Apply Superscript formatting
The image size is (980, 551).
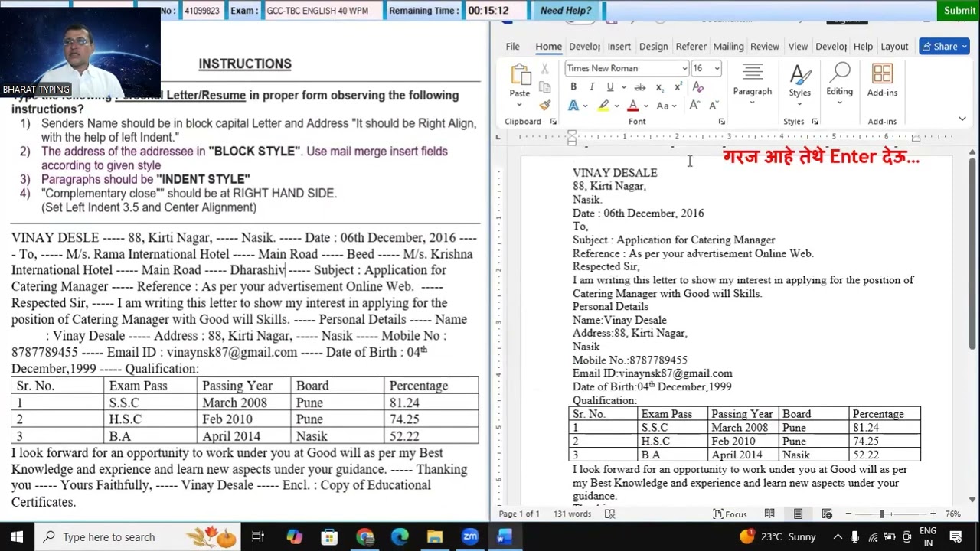pyautogui.click(x=678, y=87)
